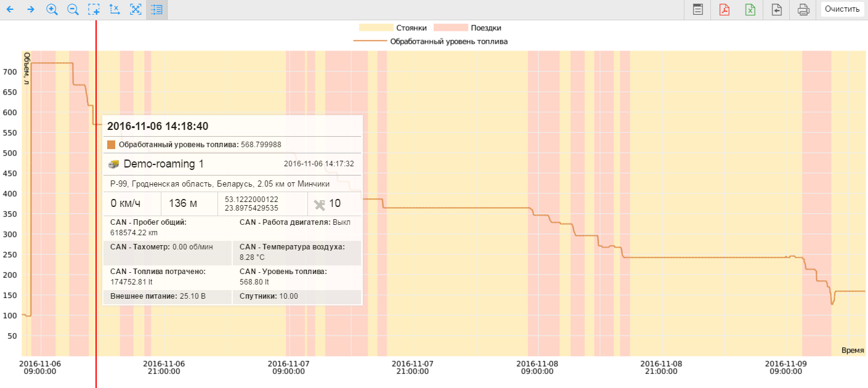Print the fuel level chart

coord(803,10)
